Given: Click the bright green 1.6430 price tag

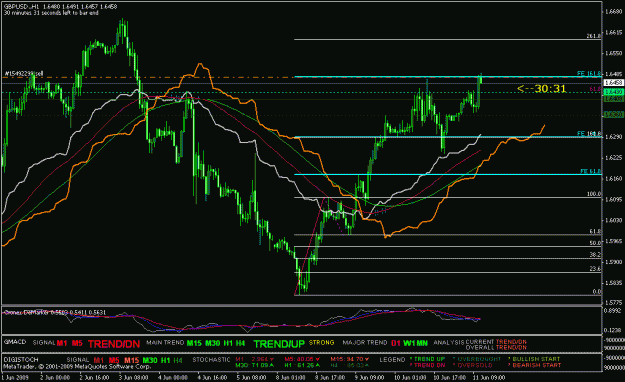Looking at the screenshot, I should click(x=613, y=92).
